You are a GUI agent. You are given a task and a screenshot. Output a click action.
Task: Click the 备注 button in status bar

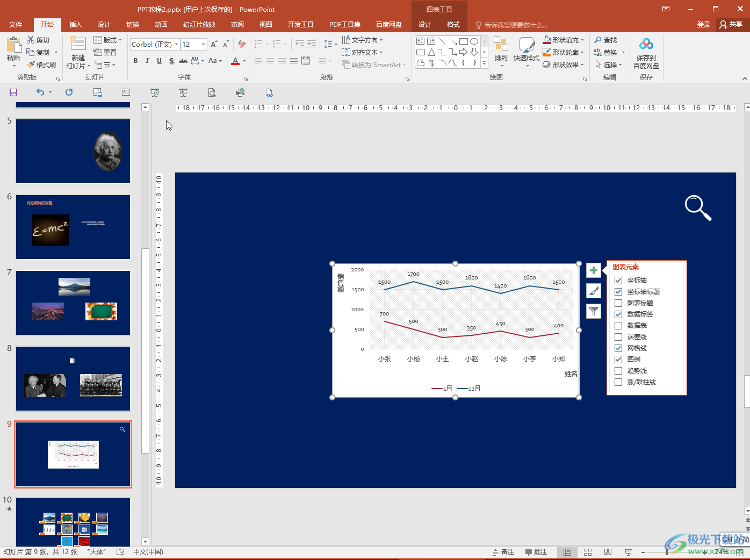[503, 552]
